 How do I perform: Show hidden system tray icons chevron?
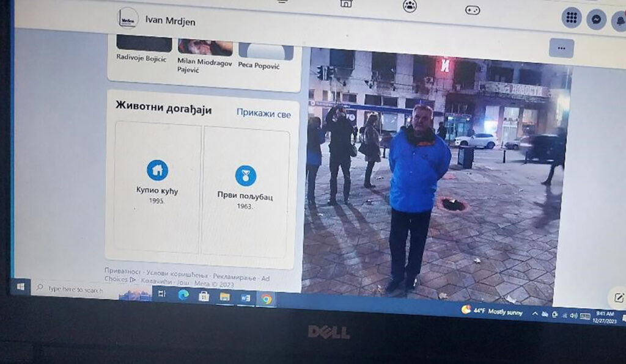point(536,314)
